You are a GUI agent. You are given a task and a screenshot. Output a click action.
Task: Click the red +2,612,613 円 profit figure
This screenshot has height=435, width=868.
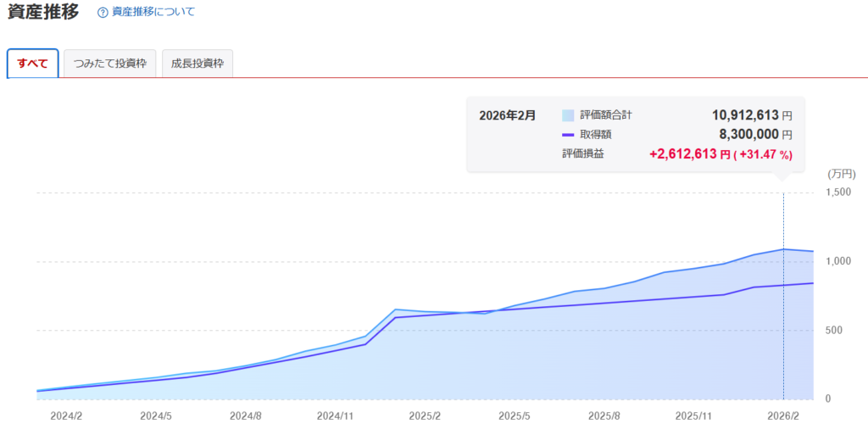point(689,154)
